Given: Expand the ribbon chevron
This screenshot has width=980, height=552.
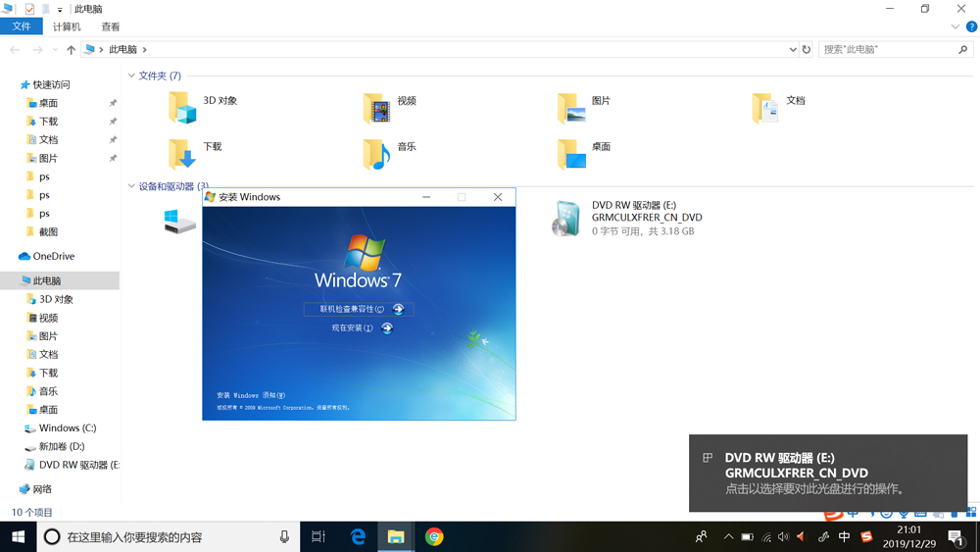Looking at the screenshot, I should (955, 26).
